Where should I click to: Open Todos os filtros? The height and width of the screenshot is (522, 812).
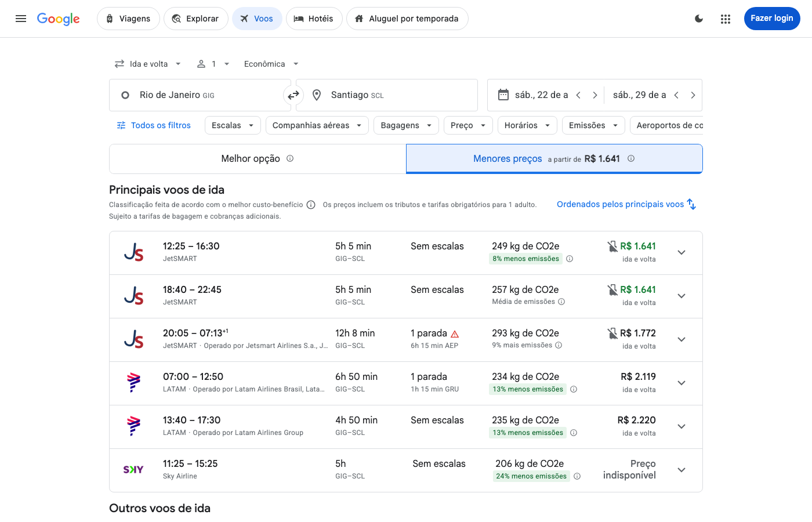coord(154,125)
